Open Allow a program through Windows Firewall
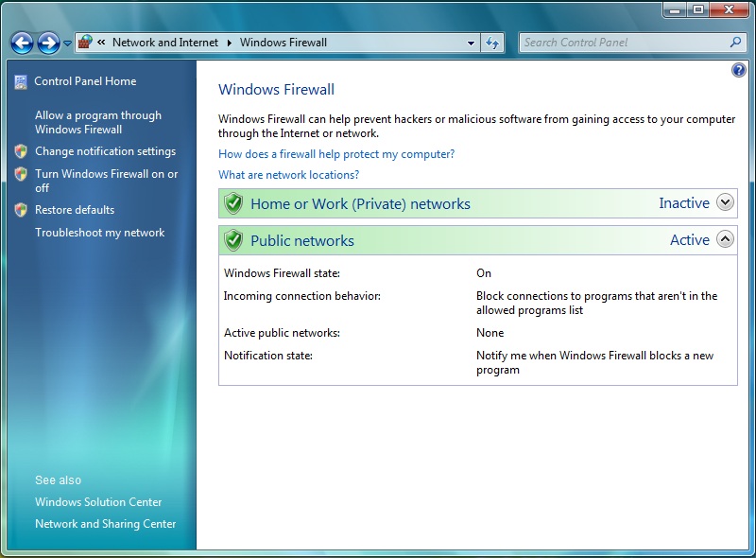This screenshot has width=756, height=558. click(98, 122)
